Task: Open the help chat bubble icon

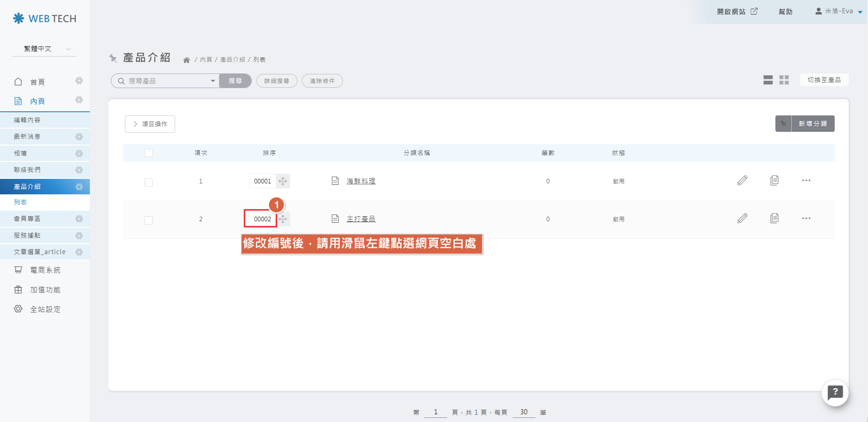Action: click(x=835, y=392)
